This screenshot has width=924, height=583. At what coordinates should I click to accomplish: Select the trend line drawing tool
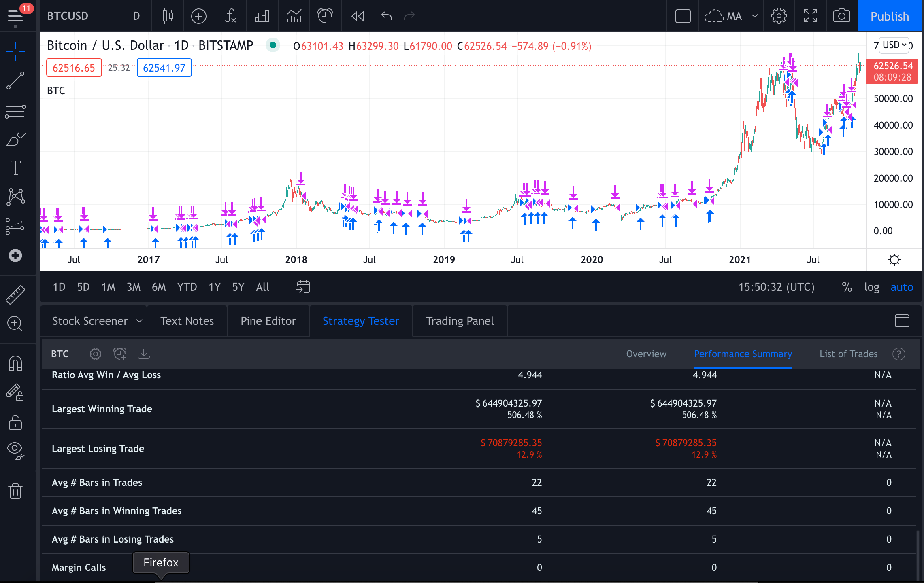(15, 81)
